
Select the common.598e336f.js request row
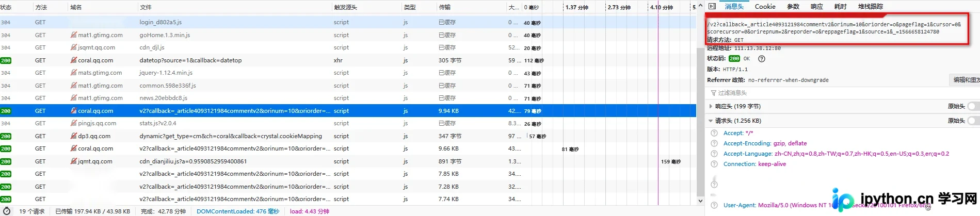tap(348, 86)
